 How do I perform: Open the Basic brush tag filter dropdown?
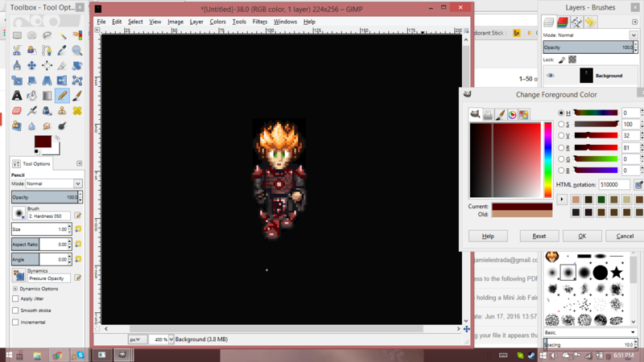(590, 332)
